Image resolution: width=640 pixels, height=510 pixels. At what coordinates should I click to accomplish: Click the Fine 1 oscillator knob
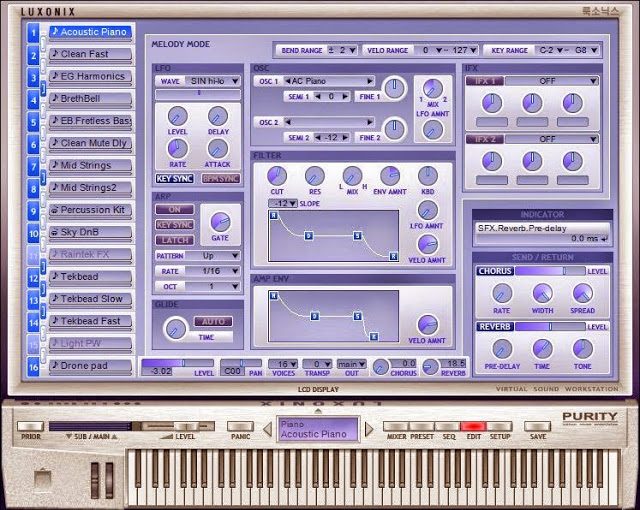click(x=394, y=88)
